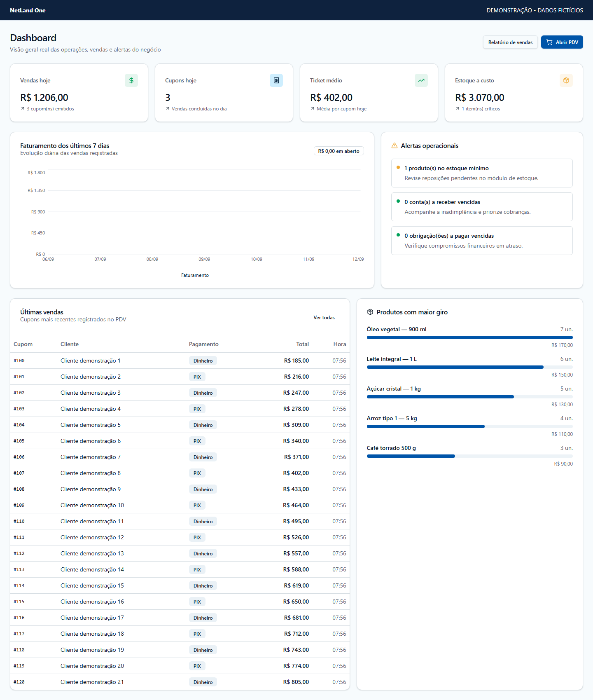The image size is (593, 700).
Task: Click the 09/09 date label on the chart
Action: pyautogui.click(x=204, y=259)
